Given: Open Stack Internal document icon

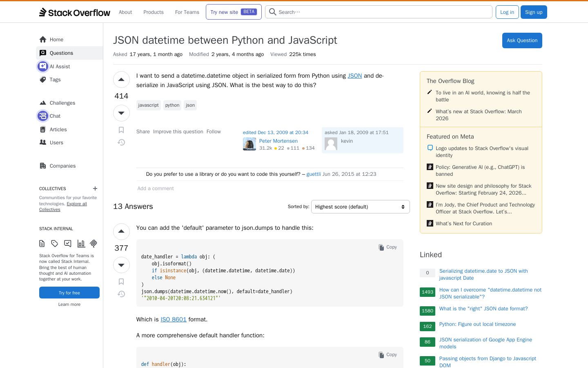Looking at the screenshot, I should (x=42, y=244).
